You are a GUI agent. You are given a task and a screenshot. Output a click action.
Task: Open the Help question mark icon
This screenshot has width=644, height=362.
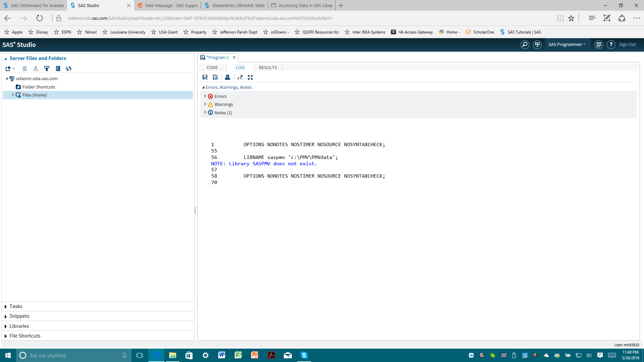[x=611, y=45]
